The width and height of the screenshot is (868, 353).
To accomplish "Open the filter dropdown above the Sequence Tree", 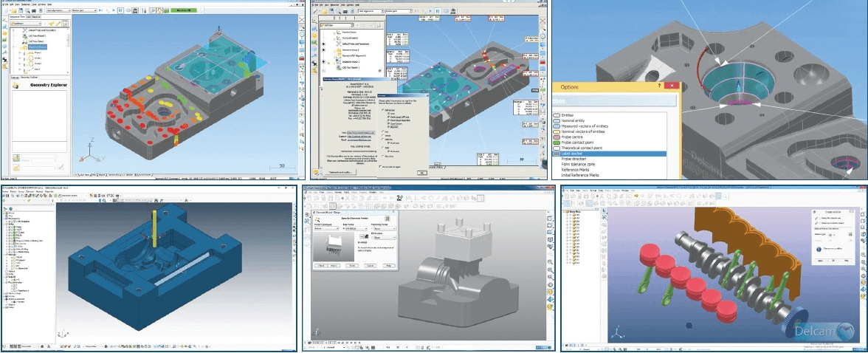I will click(25, 24).
